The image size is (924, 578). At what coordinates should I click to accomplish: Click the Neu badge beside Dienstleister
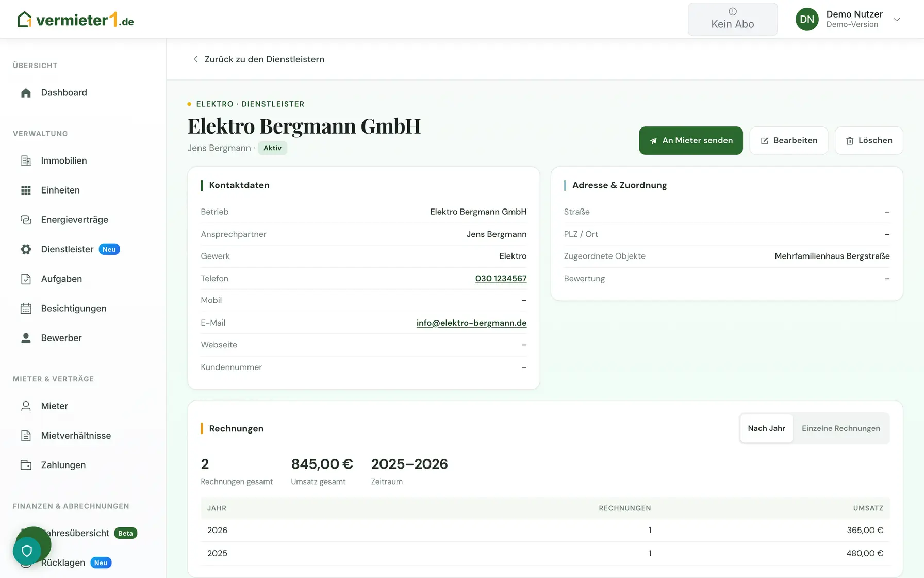[x=109, y=249]
